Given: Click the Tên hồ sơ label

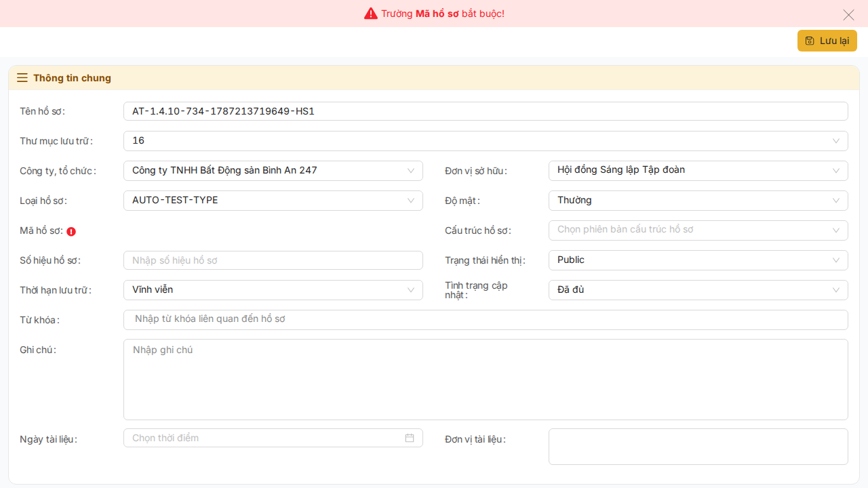Looking at the screenshot, I should pos(42,111).
